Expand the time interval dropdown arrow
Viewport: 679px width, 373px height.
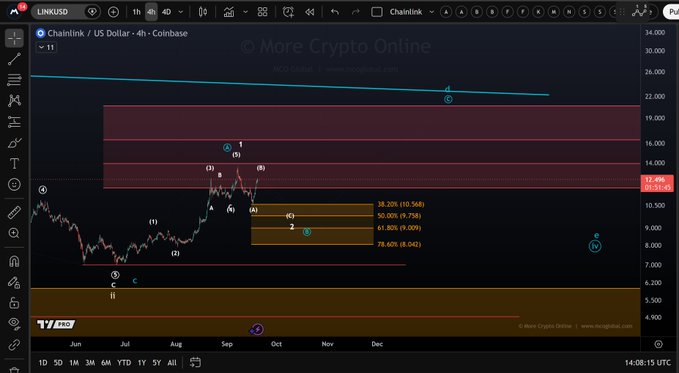click(181, 12)
